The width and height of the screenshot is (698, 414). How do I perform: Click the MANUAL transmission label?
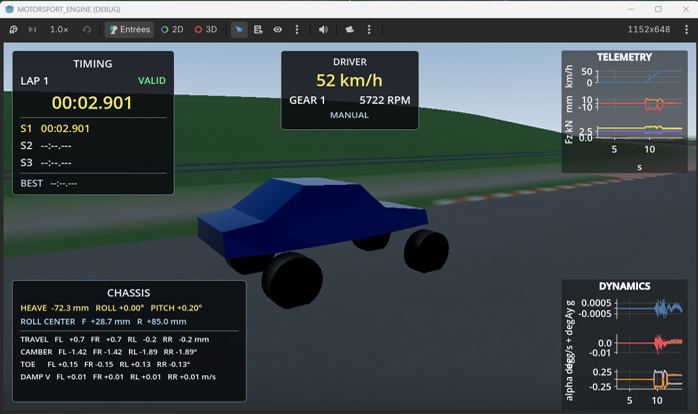coord(349,115)
